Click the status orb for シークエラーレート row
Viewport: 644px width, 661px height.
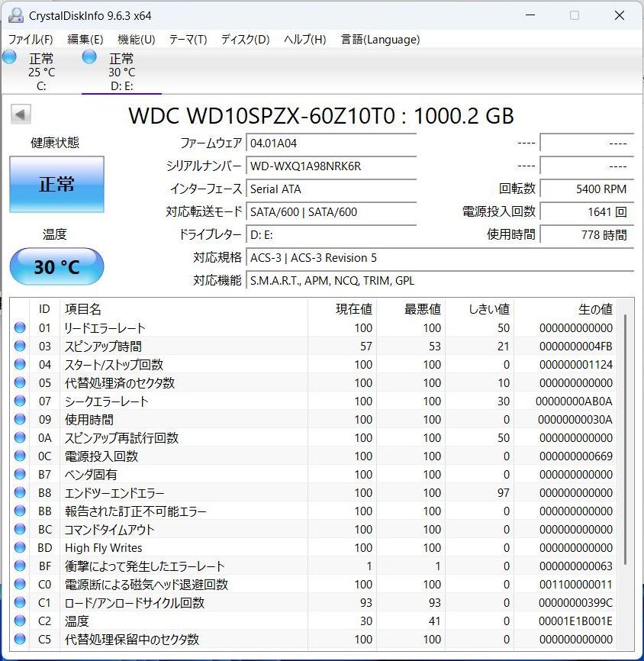pyautogui.click(x=20, y=401)
